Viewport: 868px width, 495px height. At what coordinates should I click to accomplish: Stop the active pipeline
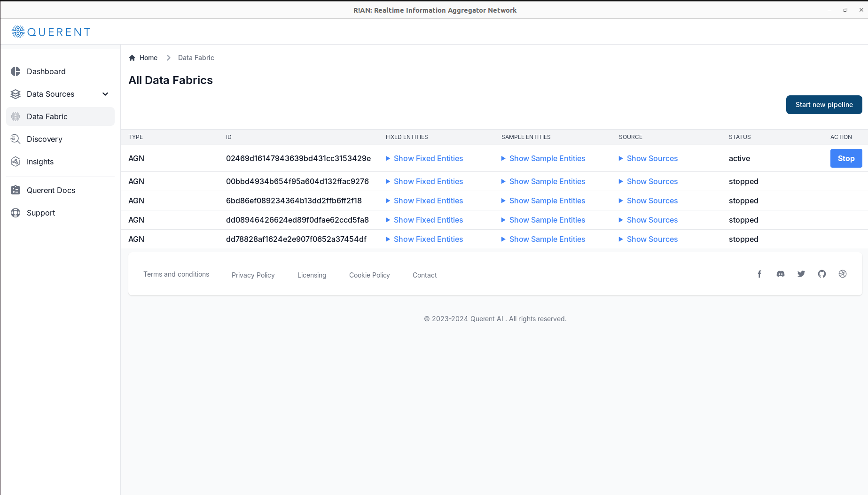[846, 158]
